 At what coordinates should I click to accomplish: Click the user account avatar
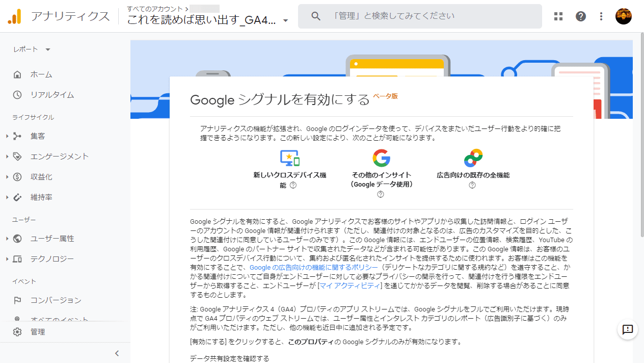624,16
